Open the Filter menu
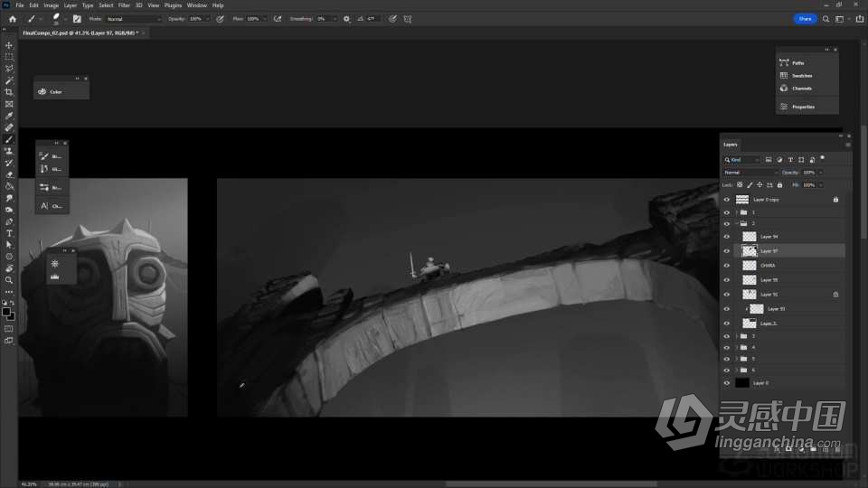The width and height of the screenshot is (868, 488). click(x=124, y=5)
